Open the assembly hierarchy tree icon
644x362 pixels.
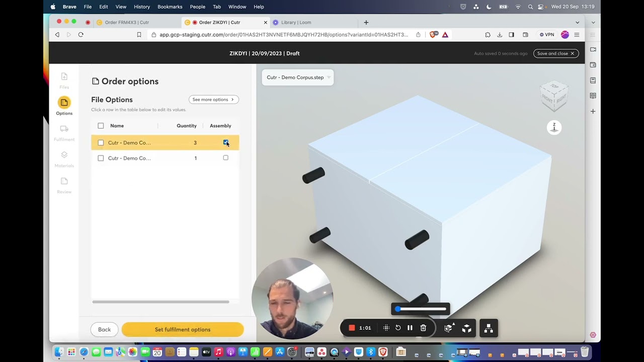[489, 329]
